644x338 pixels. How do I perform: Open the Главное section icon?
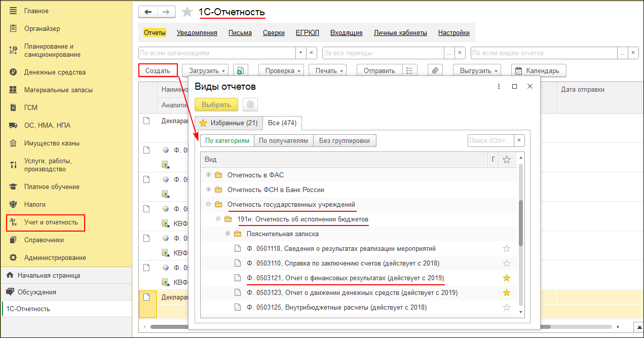(13, 11)
